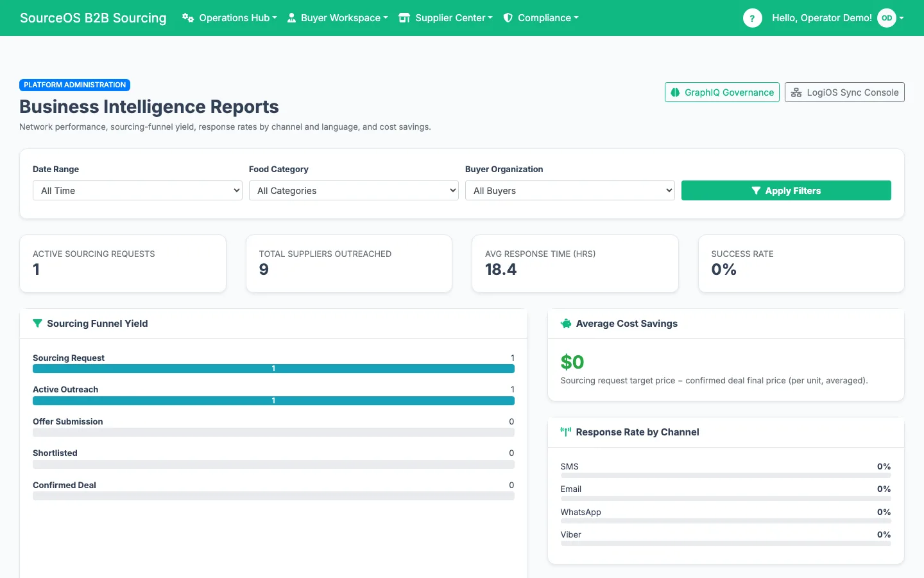Click the Total Suppliers Outreached card

[x=349, y=263]
